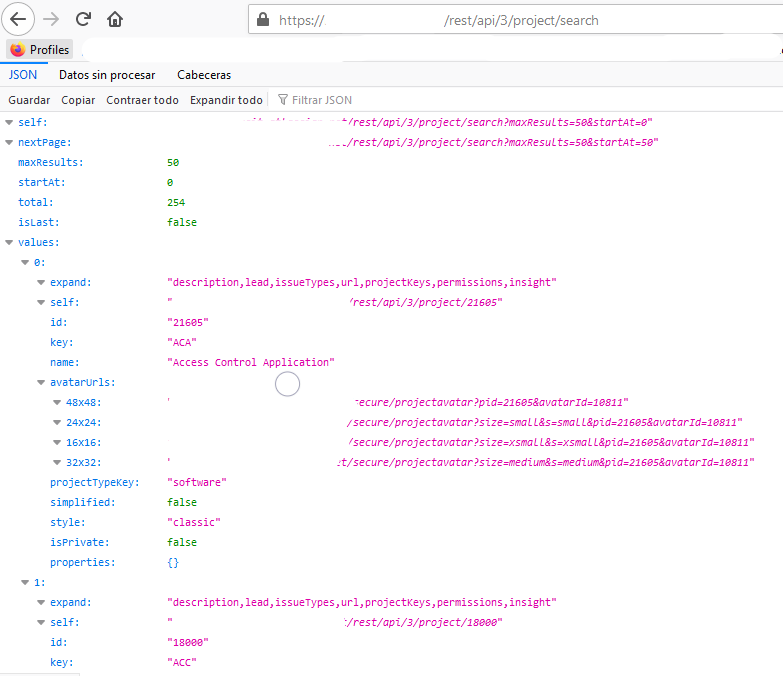The image size is (783, 676).
Task: Click Guardar to save the JSON
Action: (x=29, y=100)
